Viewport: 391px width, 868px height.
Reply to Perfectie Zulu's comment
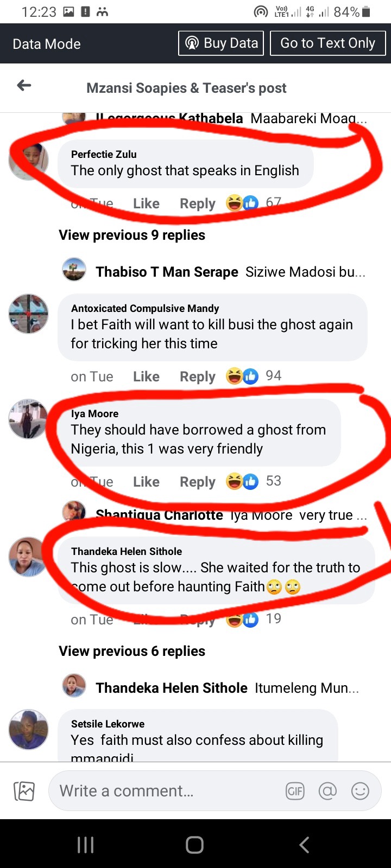click(198, 203)
